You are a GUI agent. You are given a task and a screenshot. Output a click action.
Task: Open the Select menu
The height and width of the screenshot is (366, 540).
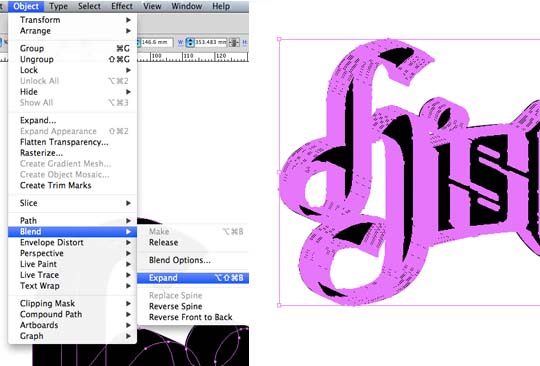[89, 6]
